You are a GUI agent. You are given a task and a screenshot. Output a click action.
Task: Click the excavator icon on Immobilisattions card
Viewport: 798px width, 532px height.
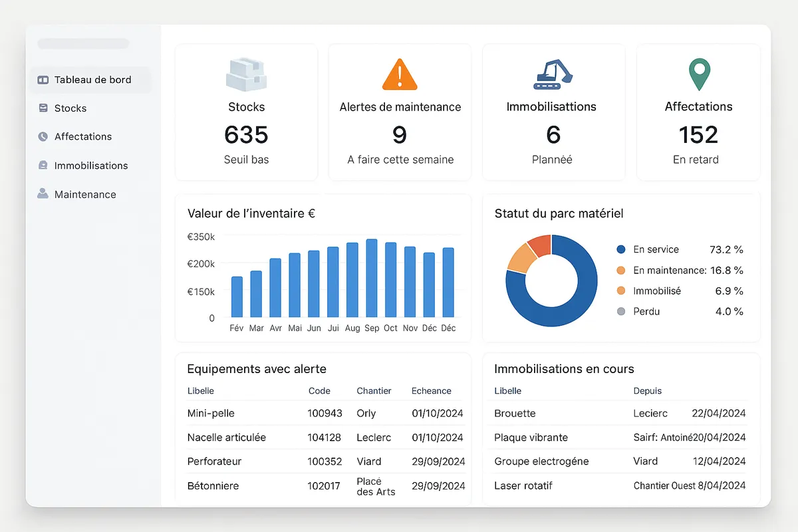pos(552,74)
